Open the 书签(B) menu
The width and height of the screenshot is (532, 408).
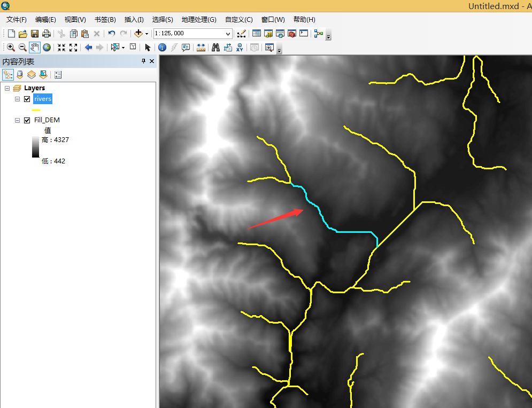point(105,20)
